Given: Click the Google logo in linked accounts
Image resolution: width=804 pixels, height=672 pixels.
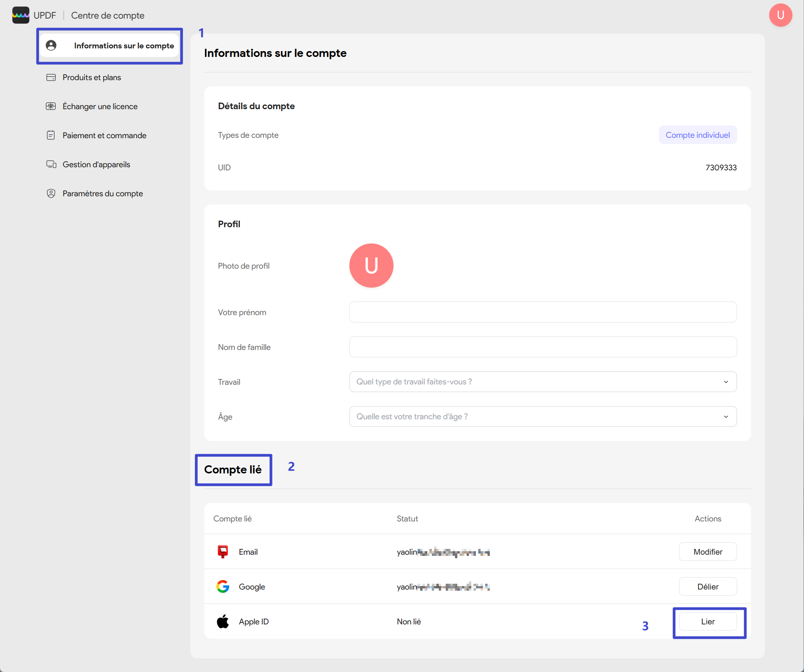Looking at the screenshot, I should (223, 586).
